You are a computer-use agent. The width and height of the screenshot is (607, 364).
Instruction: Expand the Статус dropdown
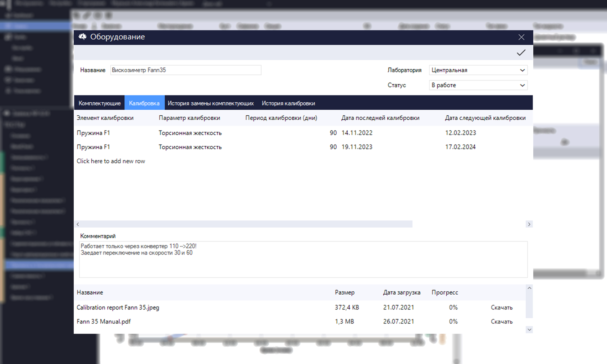pyautogui.click(x=478, y=85)
